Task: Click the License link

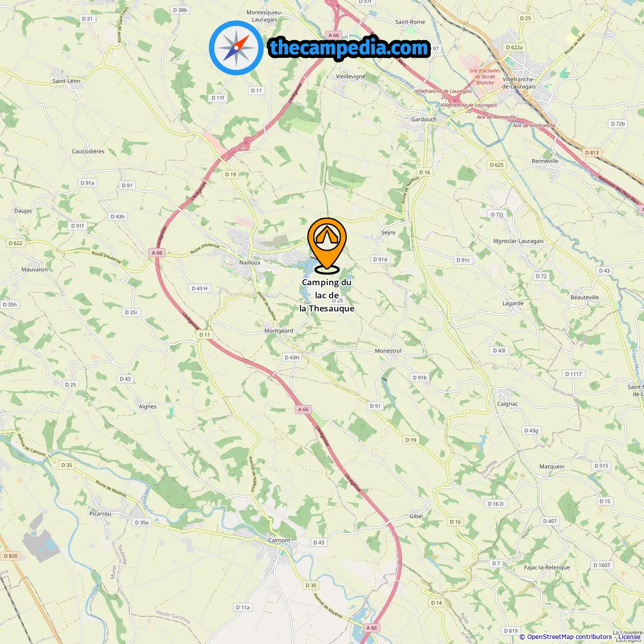Action: (x=629, y=637)
